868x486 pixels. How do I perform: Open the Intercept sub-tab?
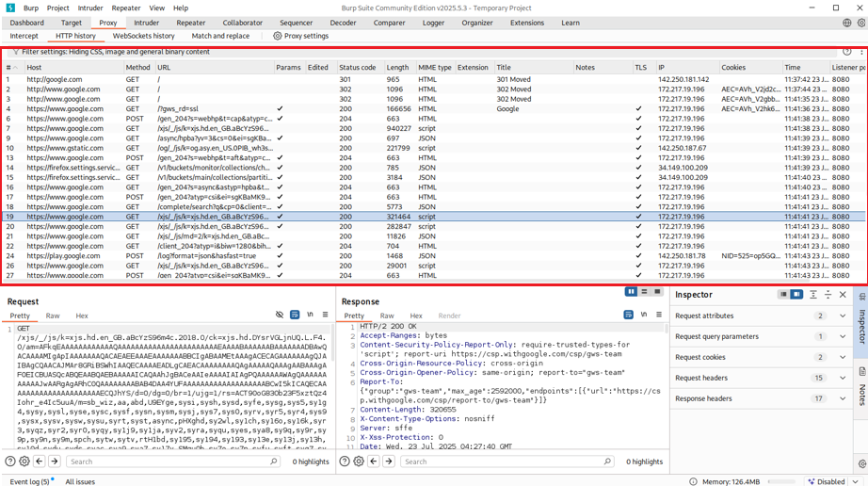(x=24, y=36)
